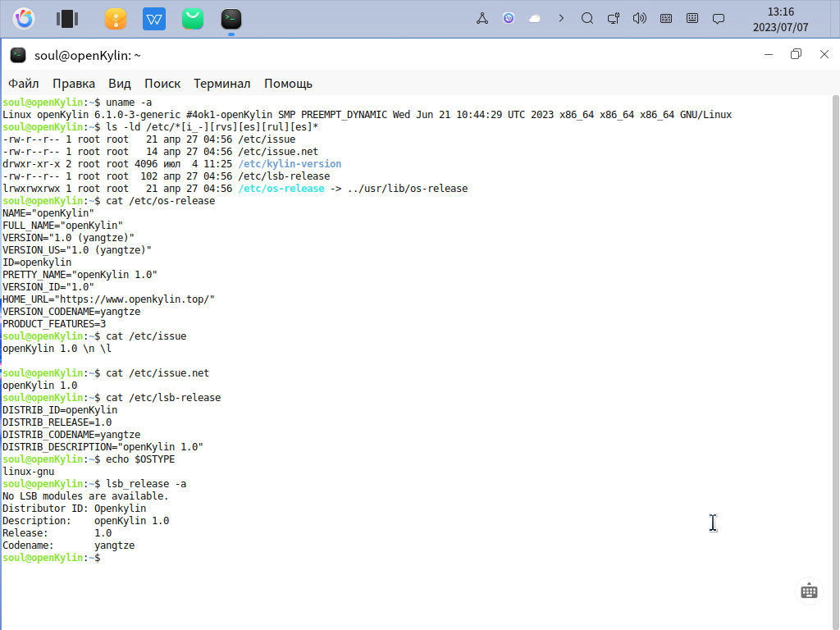
Task: Click the 'Codename: yangtze' output line
Action: [x=69, y=546]
